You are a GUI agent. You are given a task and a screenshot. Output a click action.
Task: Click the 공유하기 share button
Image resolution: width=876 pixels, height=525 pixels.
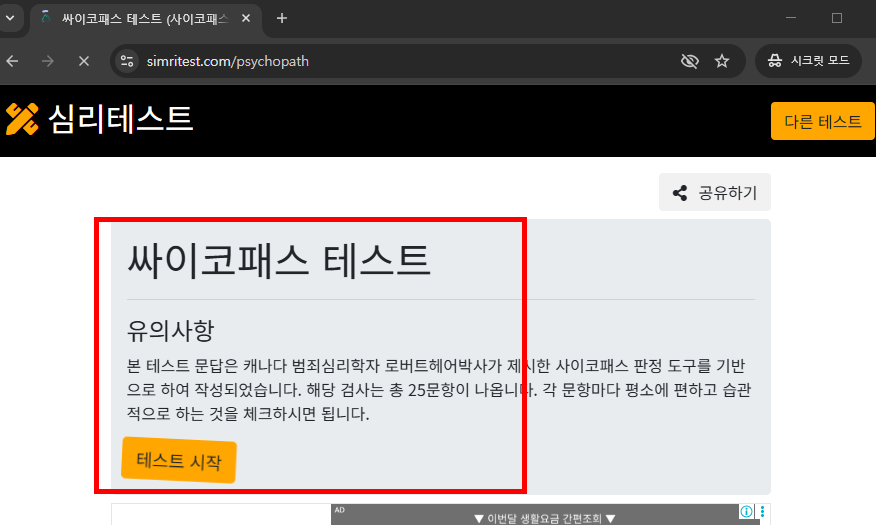pyautogui.click(x=715, y=193)
